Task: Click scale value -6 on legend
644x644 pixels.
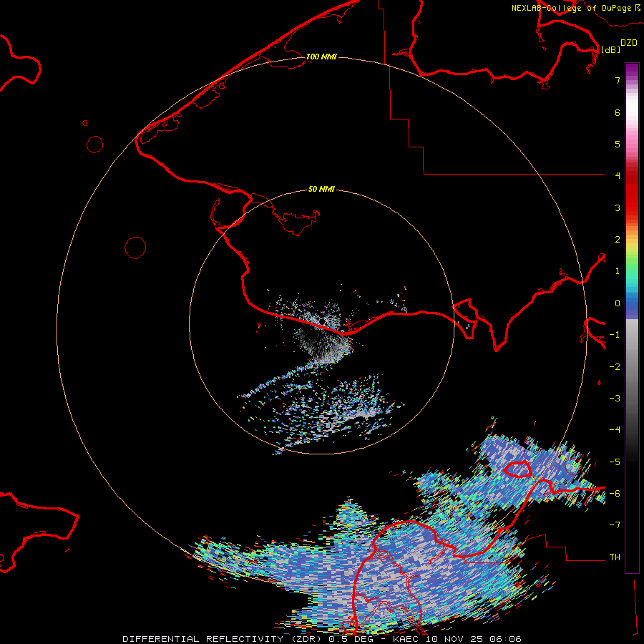Action: [x=615, y=494]
